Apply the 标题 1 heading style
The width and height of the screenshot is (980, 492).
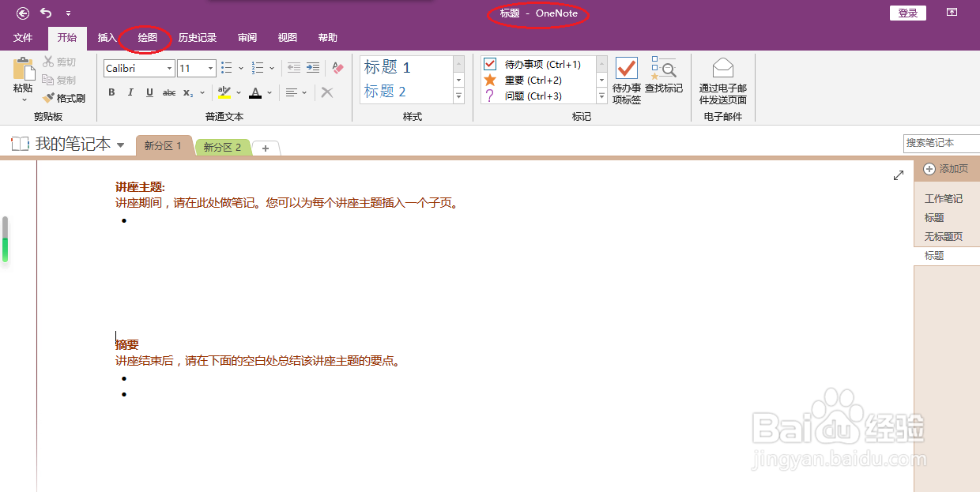click(387, 68)
